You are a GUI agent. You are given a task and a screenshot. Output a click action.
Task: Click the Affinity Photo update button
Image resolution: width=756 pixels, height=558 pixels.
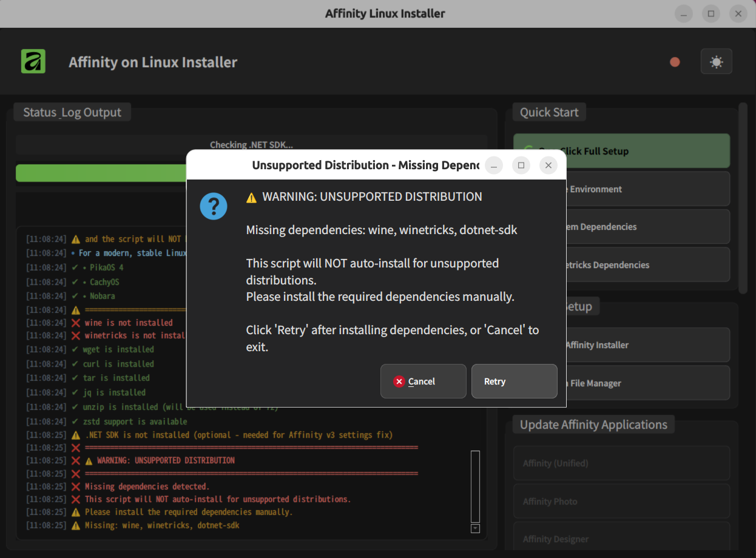click(621, 501)
